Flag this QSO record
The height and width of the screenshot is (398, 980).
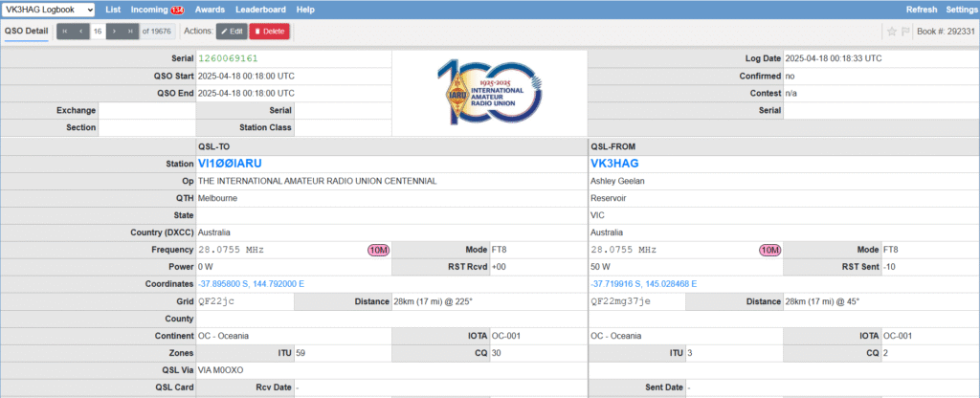pos(905,32)
